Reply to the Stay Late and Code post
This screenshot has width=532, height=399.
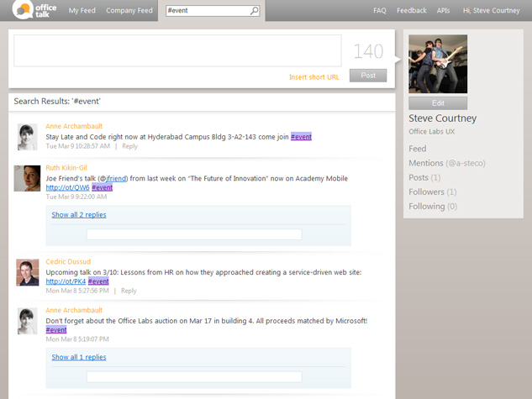(129, 146)
